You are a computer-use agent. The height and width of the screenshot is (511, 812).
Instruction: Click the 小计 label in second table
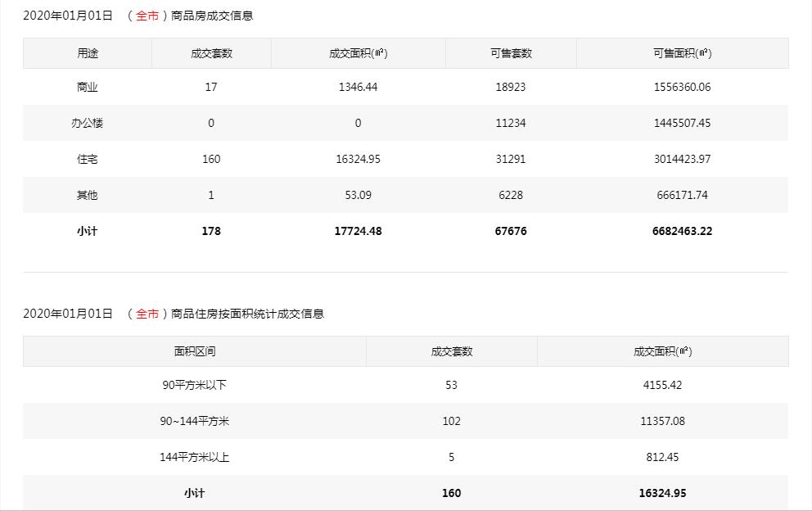pos(195,493)
